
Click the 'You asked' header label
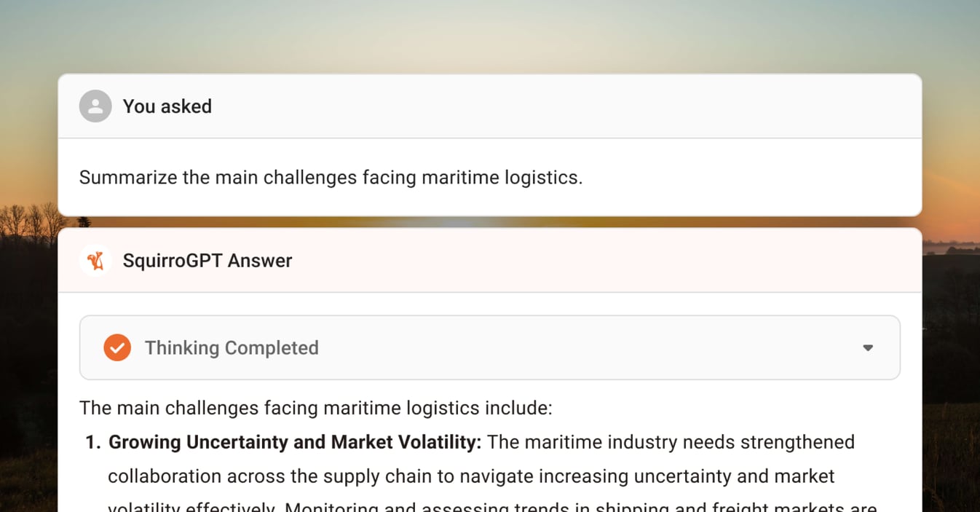coord(167,106)
